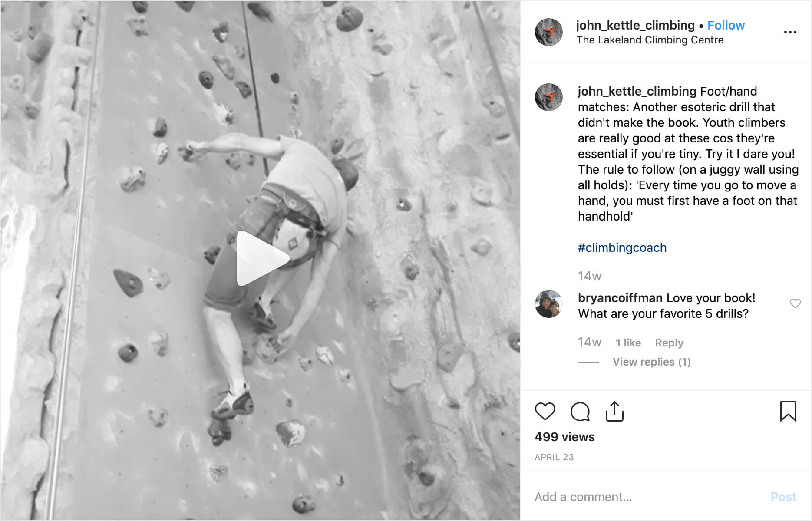Open the comment bubble icon
812x521 pixels.
tap(580, 411)
